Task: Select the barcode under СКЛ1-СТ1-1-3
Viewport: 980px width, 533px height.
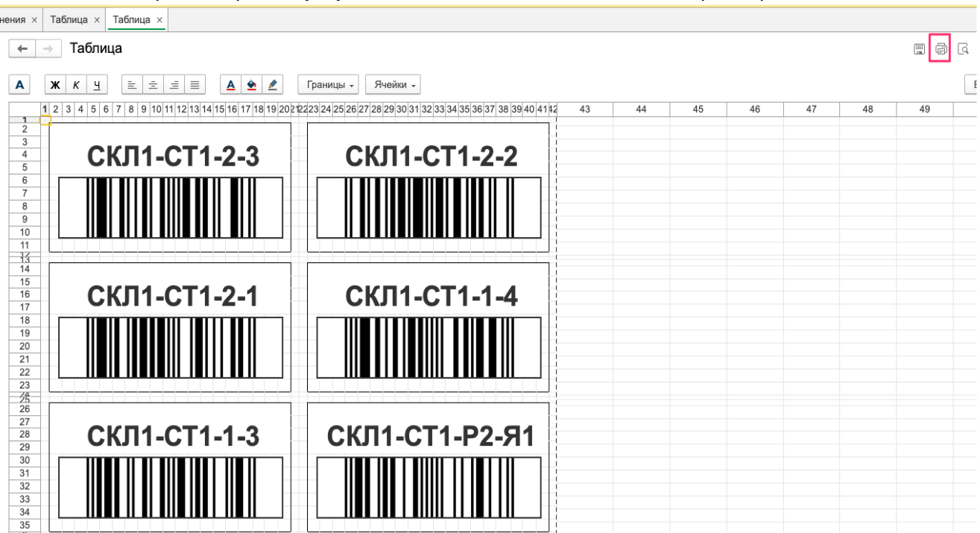Action: pyautogui.click(x=171, y=488)
